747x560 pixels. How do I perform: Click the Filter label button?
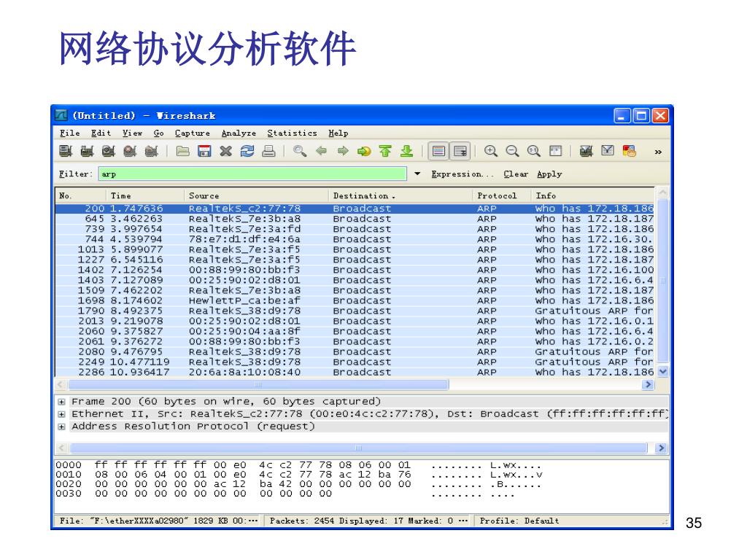[x=76, y=174]
